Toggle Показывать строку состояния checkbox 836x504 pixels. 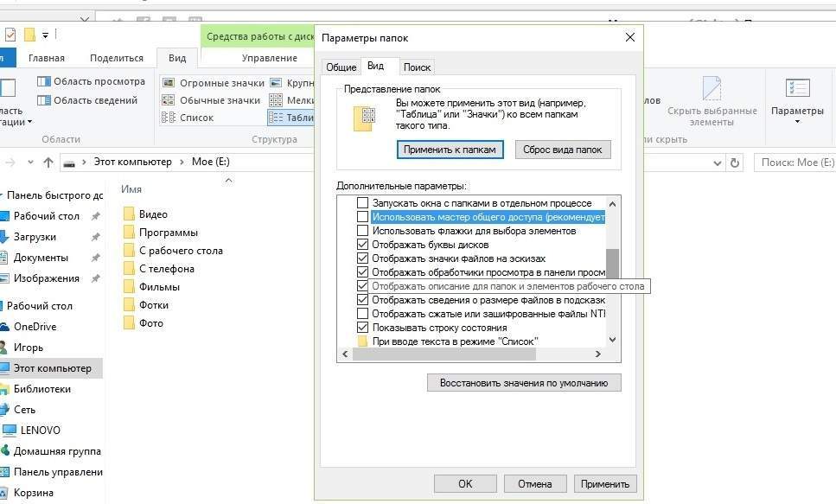point(363,328)
